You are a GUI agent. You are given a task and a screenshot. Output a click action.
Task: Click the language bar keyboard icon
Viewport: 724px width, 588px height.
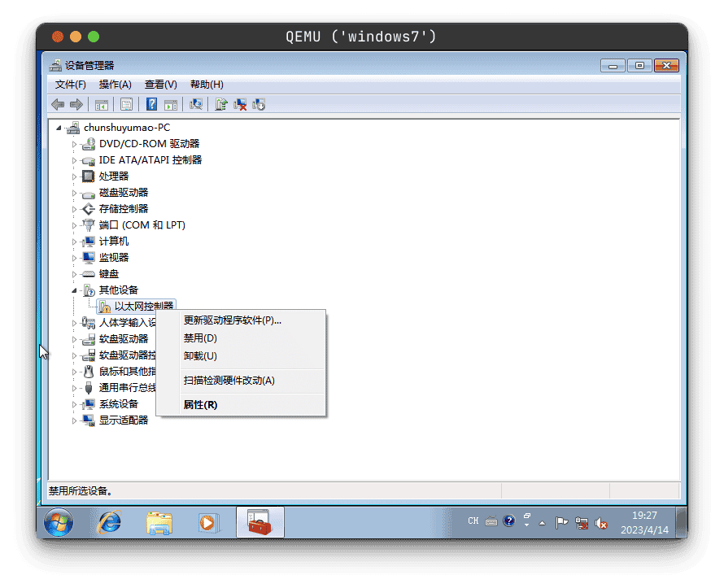click(x=491, y=521)
